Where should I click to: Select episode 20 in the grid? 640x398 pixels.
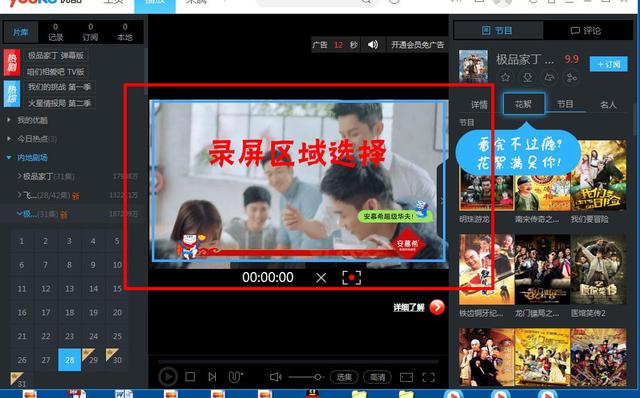(x=117, y=312)
